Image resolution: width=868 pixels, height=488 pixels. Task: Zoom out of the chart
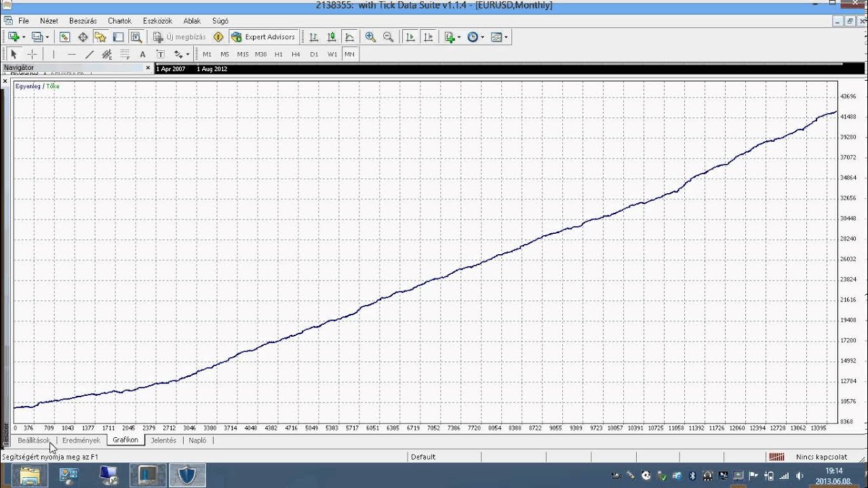(388, 37)
